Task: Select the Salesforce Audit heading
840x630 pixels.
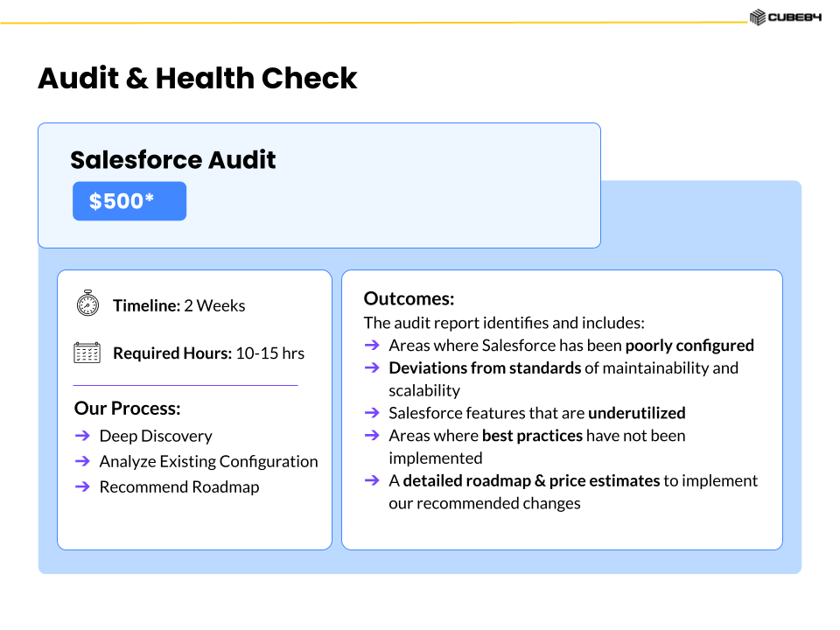Action: (173, 159)
